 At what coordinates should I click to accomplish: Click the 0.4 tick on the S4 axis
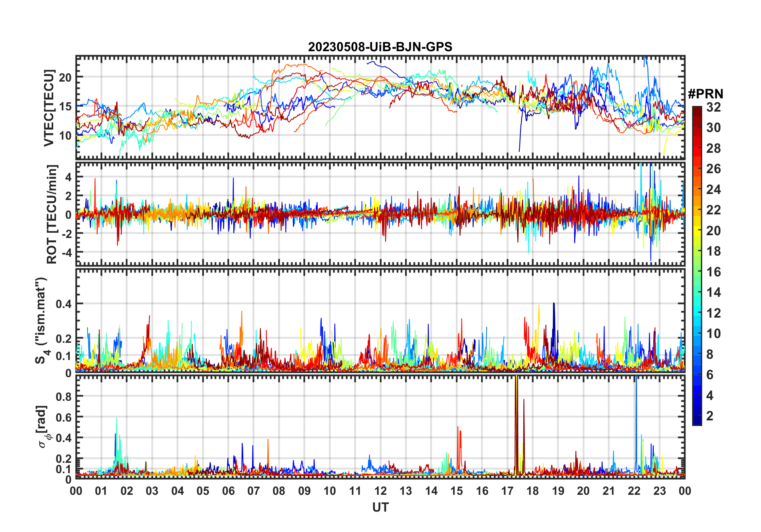click(64, 304)
